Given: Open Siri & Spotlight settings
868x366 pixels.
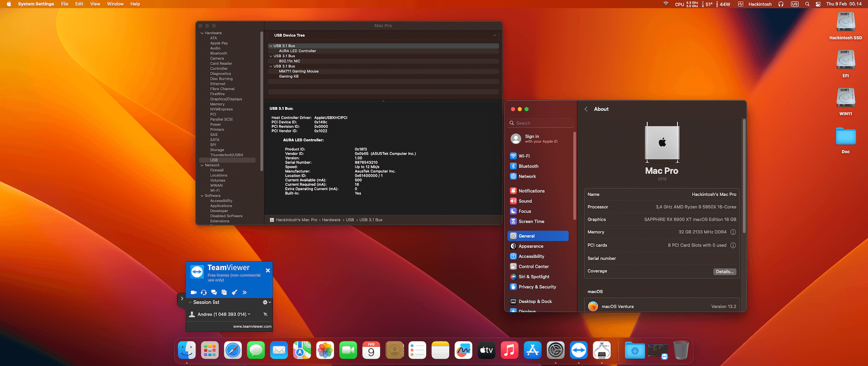Looking at the screenshot, I should point(538,277).
